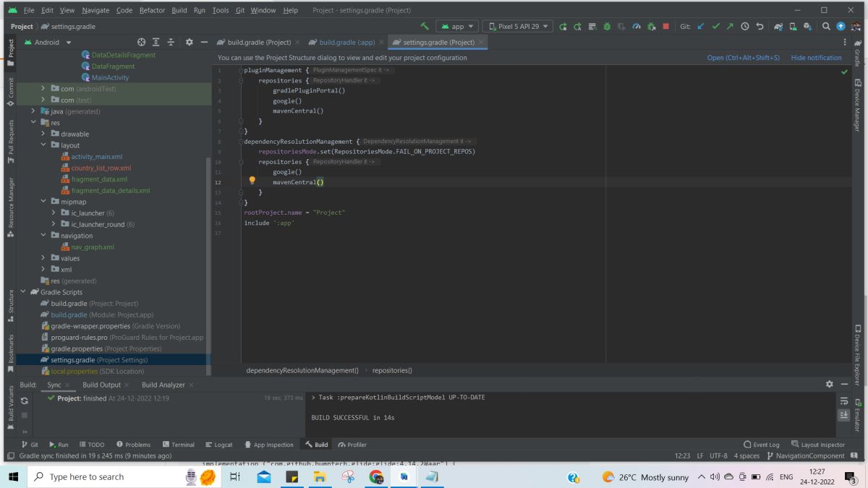Click Open (Ctrl+Alt+Shift+S) link
Viewport: 868px width, 488px height.
744,58
